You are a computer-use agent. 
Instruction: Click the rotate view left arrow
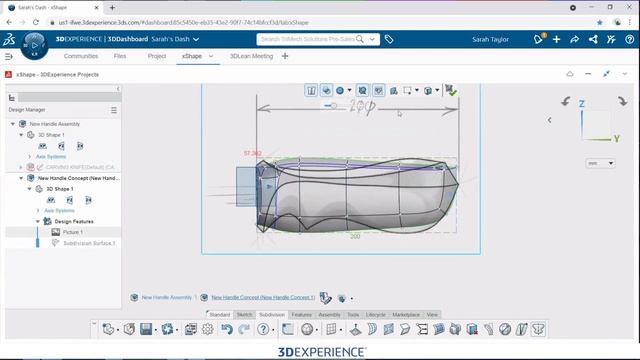[566, 101]
